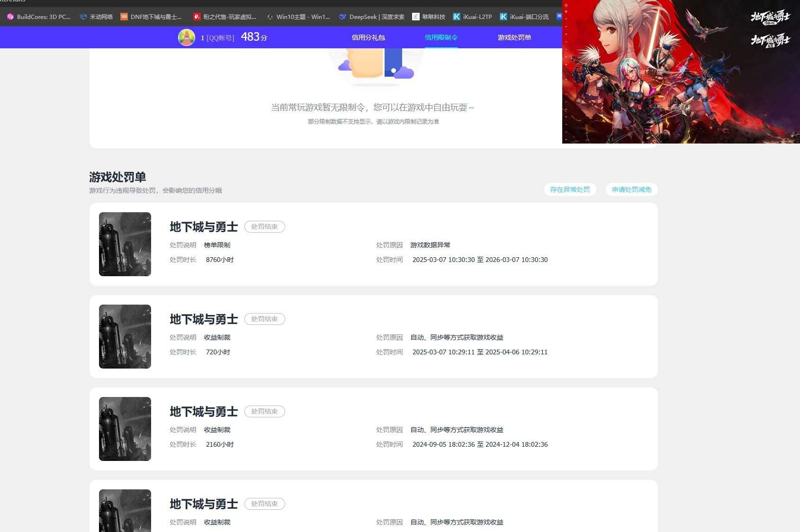Click the 1 [QQ账号] account label

pyautogui.click(x=217, y=38)
